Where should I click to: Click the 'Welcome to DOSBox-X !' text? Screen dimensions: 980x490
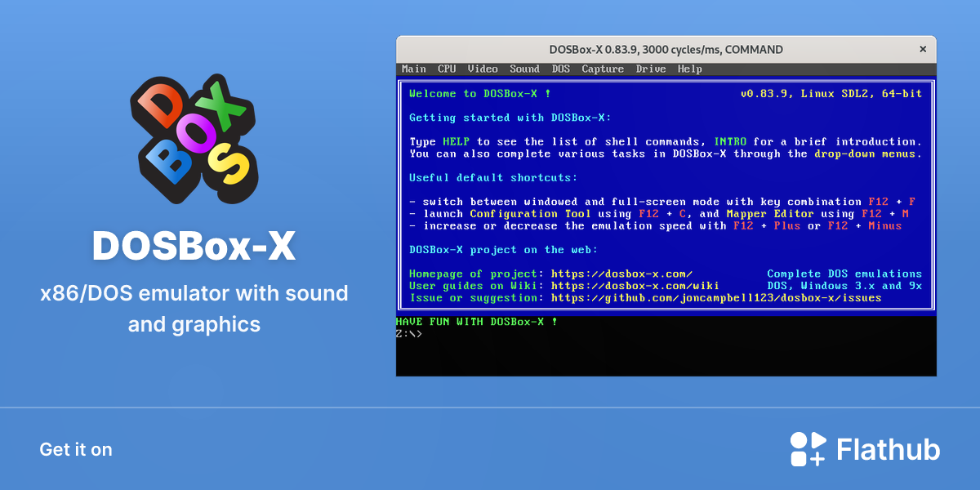480,94
